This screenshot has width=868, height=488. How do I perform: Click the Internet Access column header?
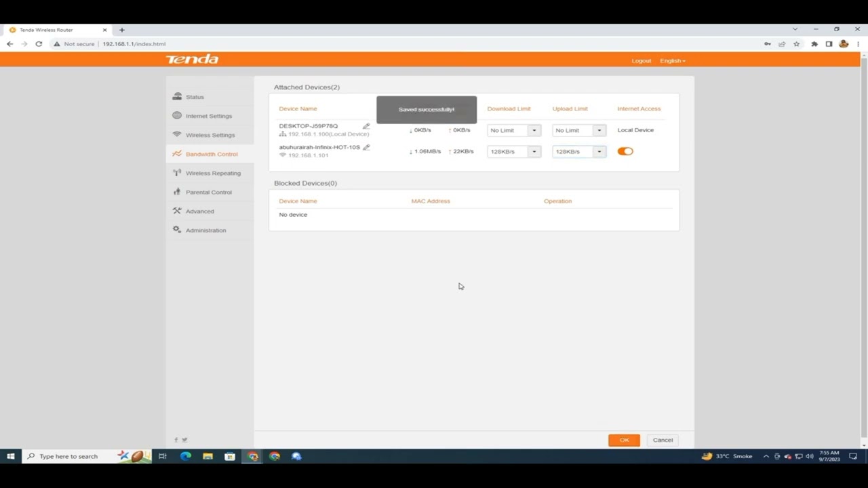click(x=639, y=108)
